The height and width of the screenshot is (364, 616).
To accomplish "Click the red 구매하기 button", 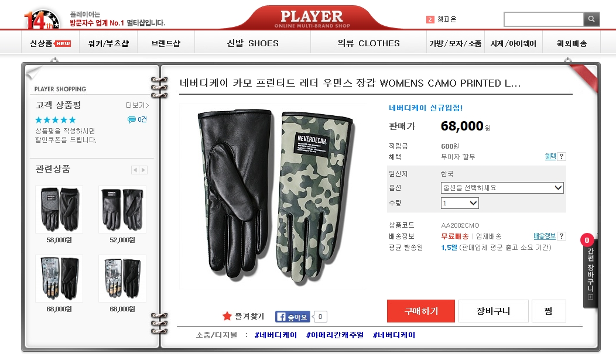I will click(x=421, y=311).
